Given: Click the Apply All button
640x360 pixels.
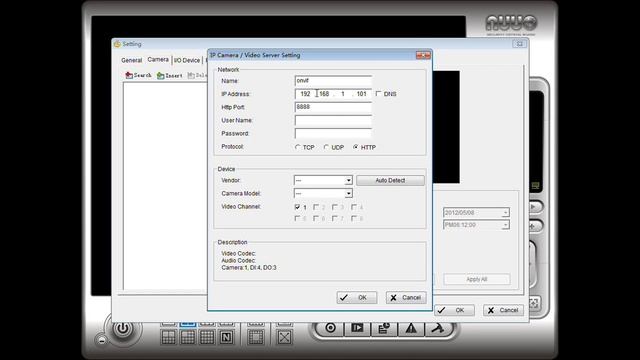Looking at the screenshot, I should (x=477, y=279).
